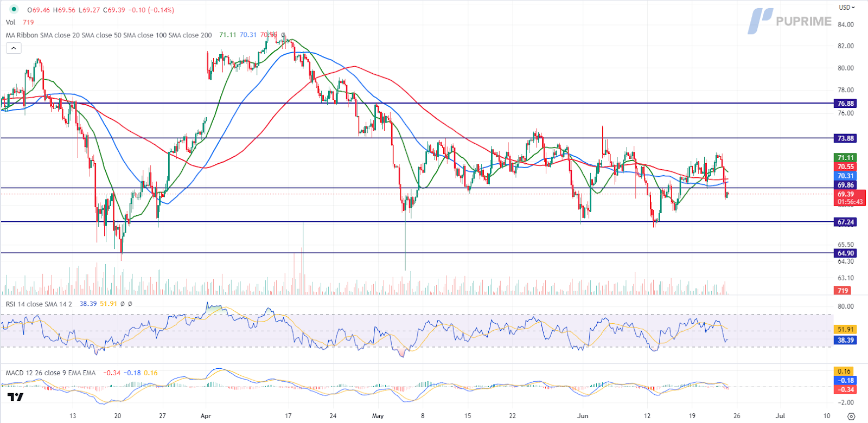Screen dimensions: 868x423
Task: Click the yellow 0.16 MACD label
Action: pos(844,371)
